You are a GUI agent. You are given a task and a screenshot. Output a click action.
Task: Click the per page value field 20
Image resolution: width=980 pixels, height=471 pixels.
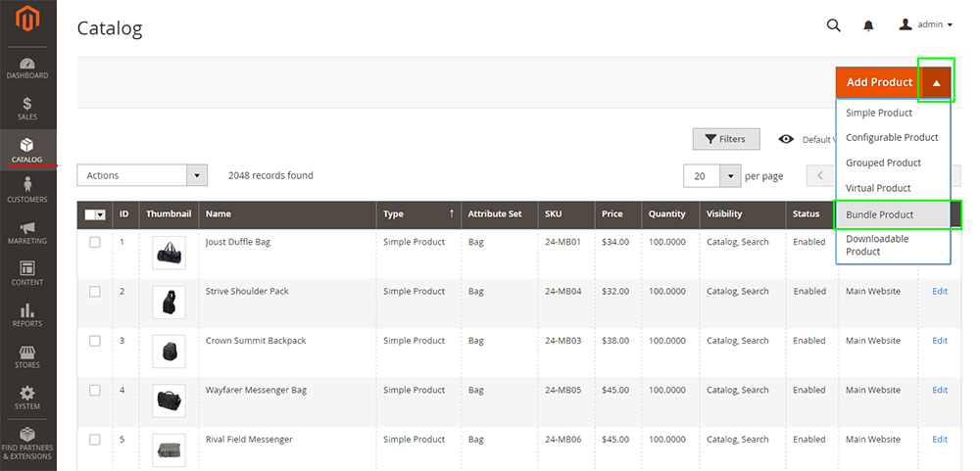click(702, 176)
